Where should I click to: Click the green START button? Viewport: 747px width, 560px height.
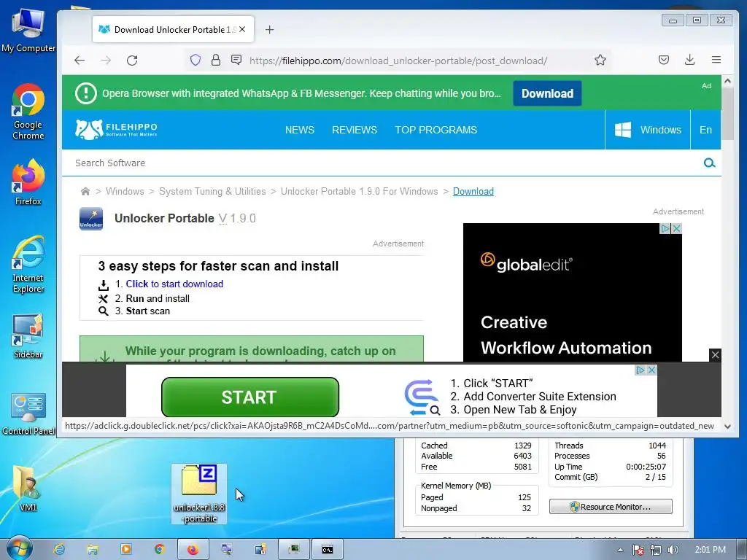pyautogui.click(x=249, y=397)
